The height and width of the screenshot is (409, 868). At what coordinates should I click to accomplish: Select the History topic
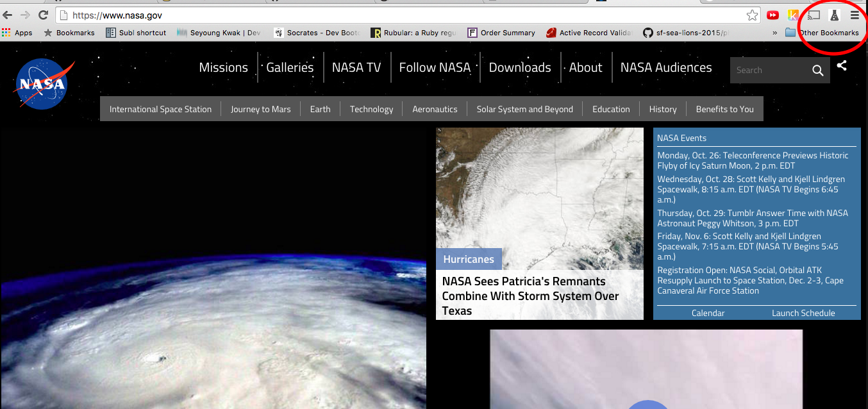tap(662, 109)
